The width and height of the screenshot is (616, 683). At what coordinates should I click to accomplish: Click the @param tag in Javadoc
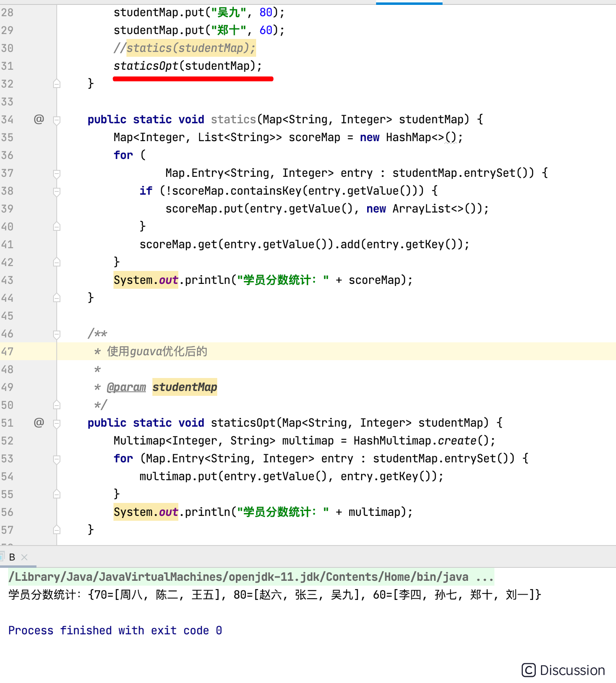coord(126,387)
